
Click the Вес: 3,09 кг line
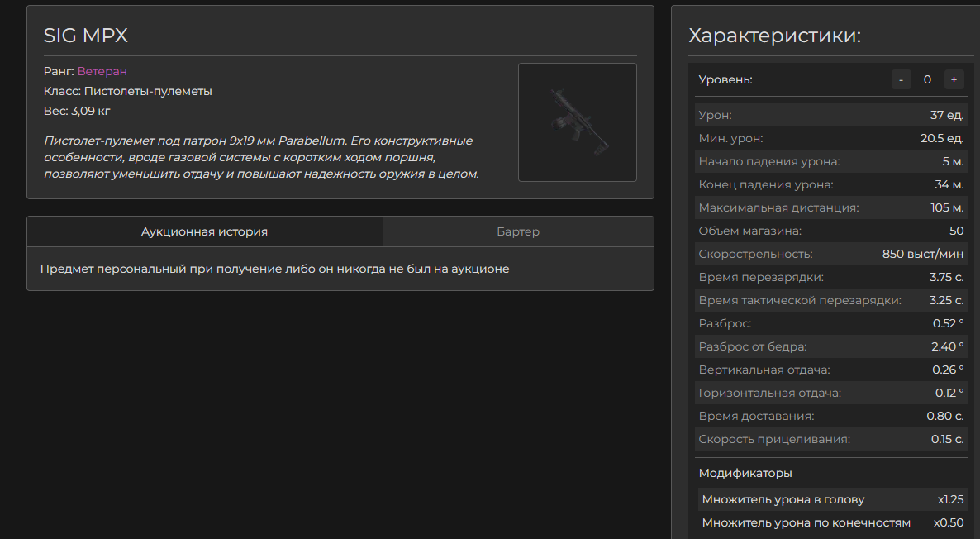pyautogui.click(x=77, y=112)
